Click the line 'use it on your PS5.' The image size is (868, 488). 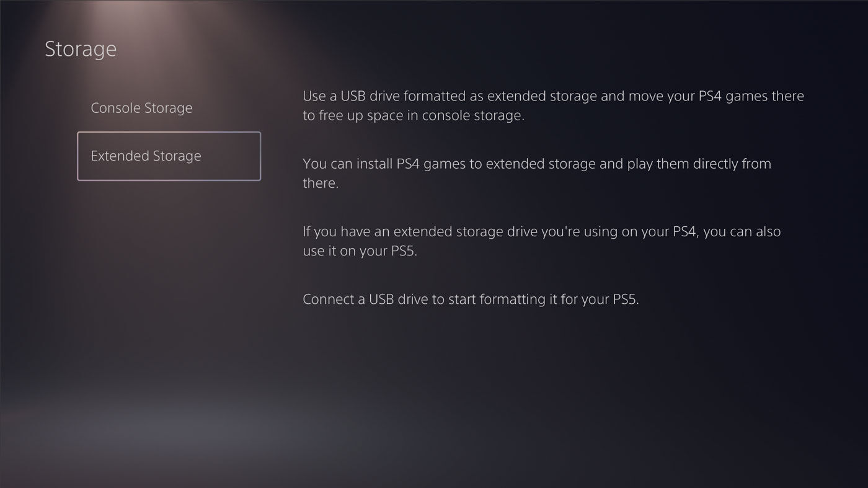(360, 252)
